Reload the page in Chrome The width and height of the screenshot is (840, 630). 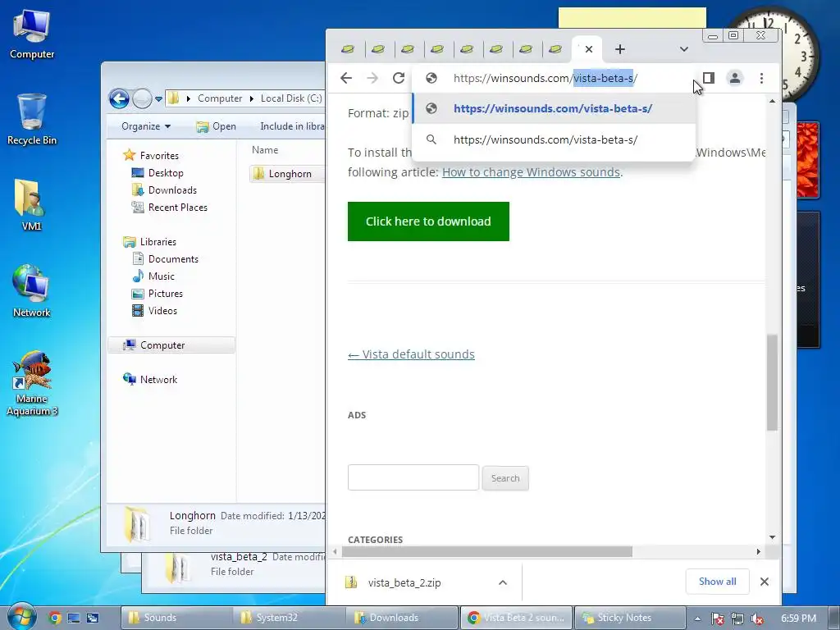[x=399, y=78]
